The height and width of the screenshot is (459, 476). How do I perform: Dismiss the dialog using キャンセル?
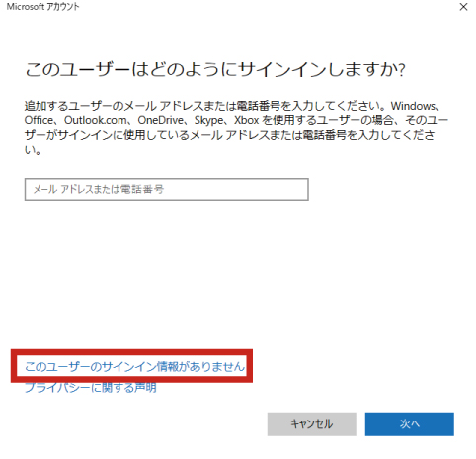(311, 423)
